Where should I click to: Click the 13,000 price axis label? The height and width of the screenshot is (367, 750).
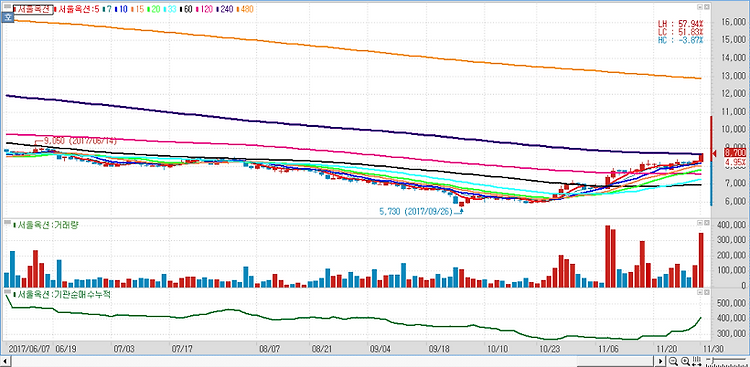click(x=733, y=76)
